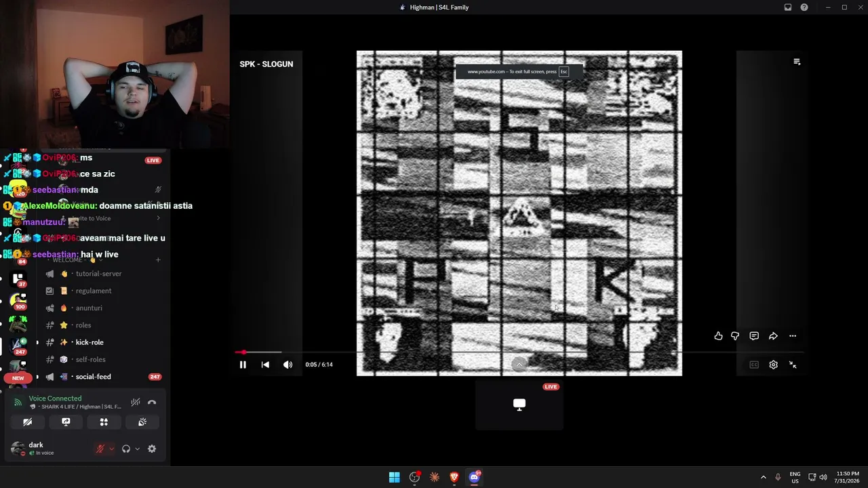Toggle closed captions on the video
Viewport: 868px width, 488px height.
[754, 365]
